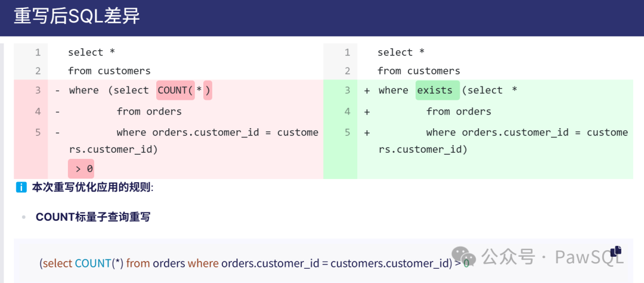Click the minus marker on left line 3
The image size is (644, 283).
[x=57, y=91]
